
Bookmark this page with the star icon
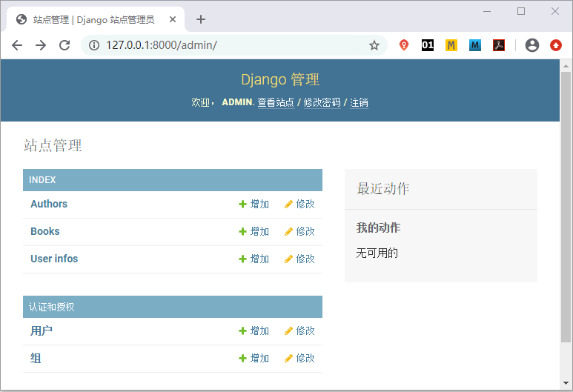374,45
